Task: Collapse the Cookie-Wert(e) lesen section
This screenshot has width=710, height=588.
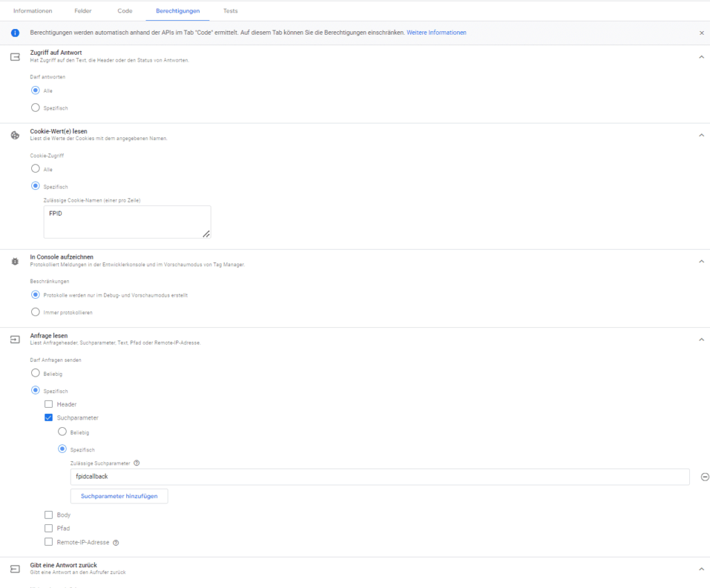Action: 701,135
